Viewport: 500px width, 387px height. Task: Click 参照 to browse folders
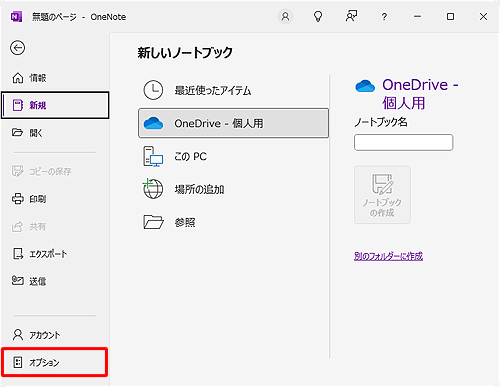point(233,222)
